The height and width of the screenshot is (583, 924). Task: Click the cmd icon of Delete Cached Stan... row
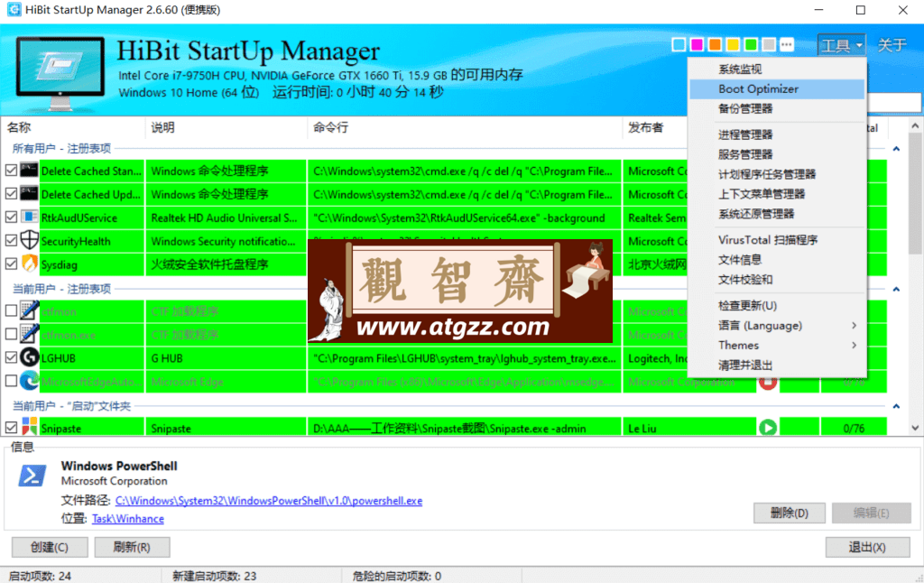coord(29,171)
